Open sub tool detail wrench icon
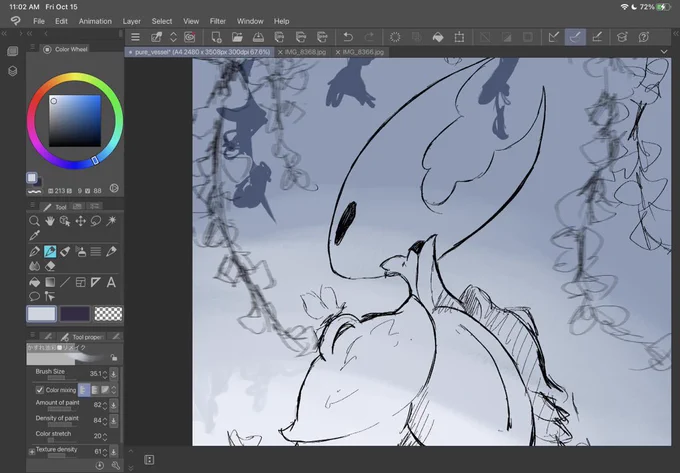The height and width of the screenshot is (473, 680). pyautogui.click(x=115, y=466)
